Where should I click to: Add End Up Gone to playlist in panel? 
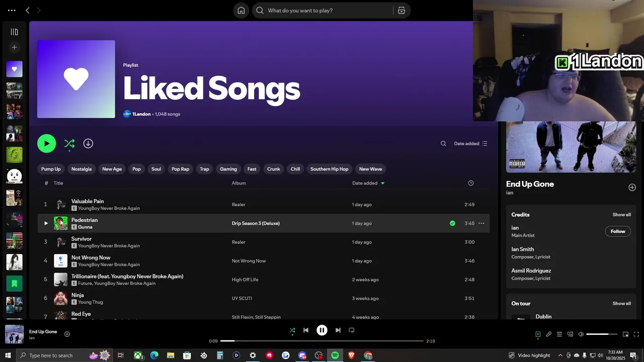tap(632, 188)
